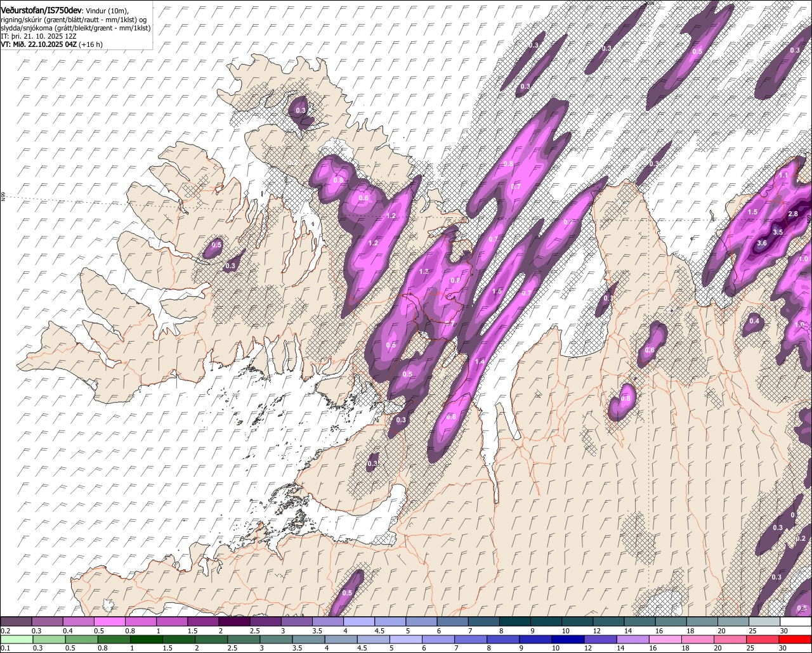This screenshot has height=653, width=812.
Task: Select the bright magenta 0.5 swatch in top legend
Action: (109, 622)
